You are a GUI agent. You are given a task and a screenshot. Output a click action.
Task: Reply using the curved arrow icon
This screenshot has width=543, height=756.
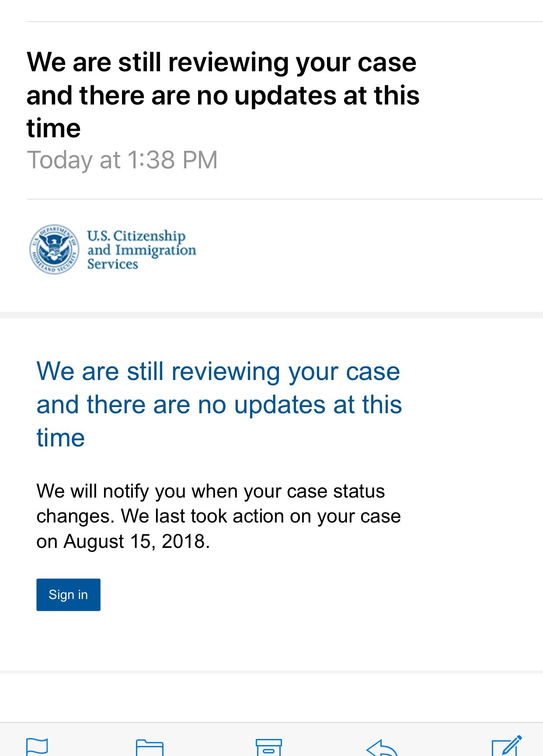[382, 747]
